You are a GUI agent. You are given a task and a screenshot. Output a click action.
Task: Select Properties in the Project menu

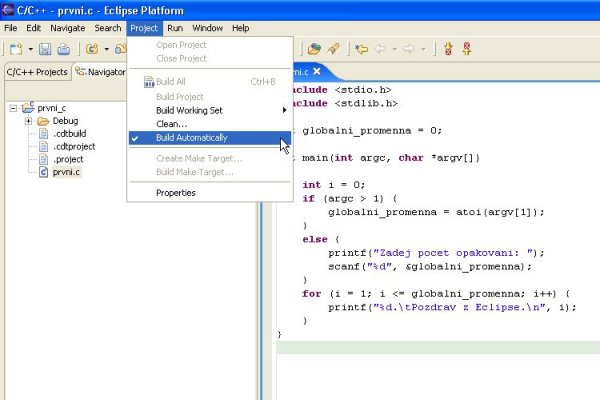tap(176, 193)
